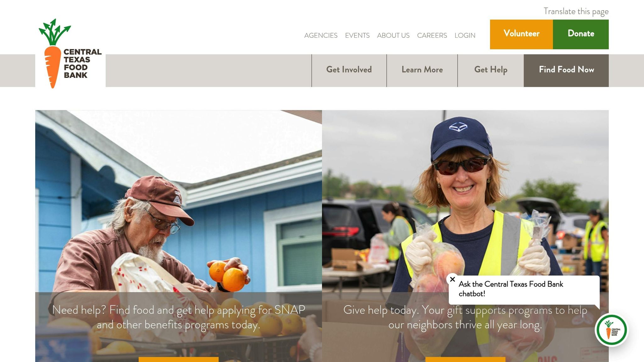The width and height of the screenshot is (644, 362).
Task: Click the Central Texas Food Bank carrot logo
Action: click(70, 53)
